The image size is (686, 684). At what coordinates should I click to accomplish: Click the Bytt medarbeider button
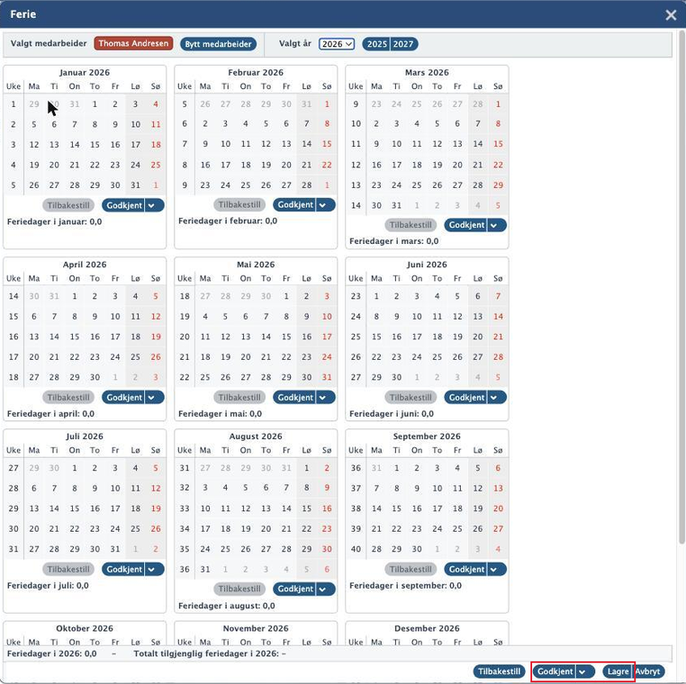tap(218, 44)
